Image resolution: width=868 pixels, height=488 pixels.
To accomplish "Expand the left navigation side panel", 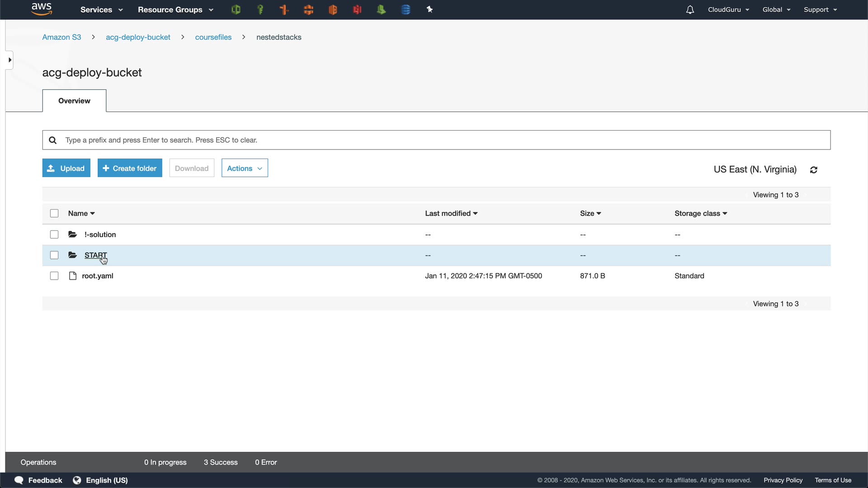I will click(x=9, y=60).
